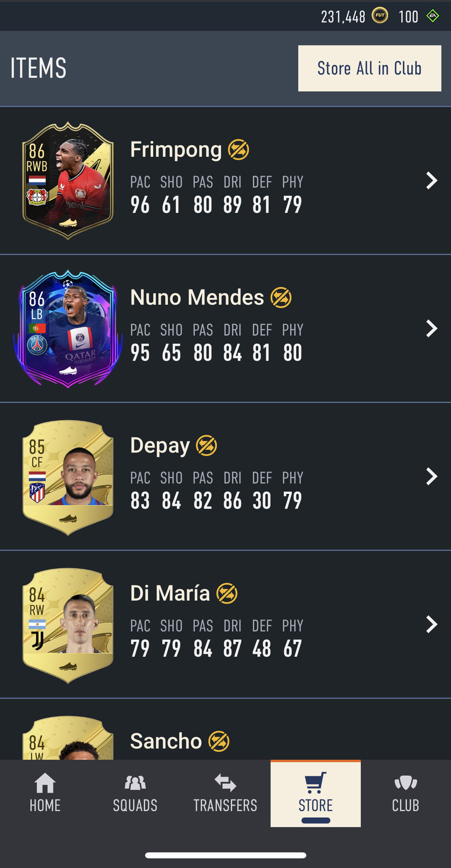The image size is (451, 868).
Task: Select the Nuno Mendes 86 LB card
Action: pyautogui.click(x=68, y=329)
